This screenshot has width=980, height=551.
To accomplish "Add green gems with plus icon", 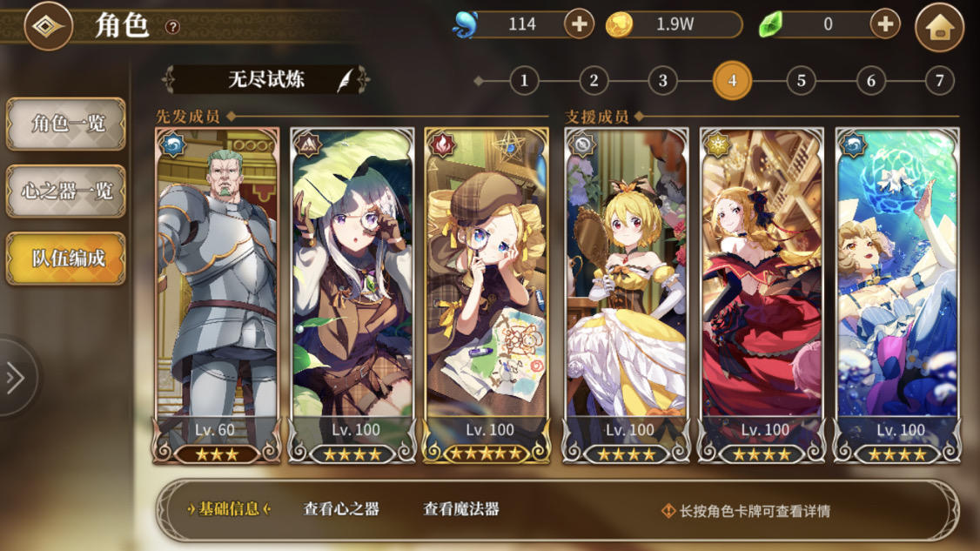I will click(x=885, y=24).
